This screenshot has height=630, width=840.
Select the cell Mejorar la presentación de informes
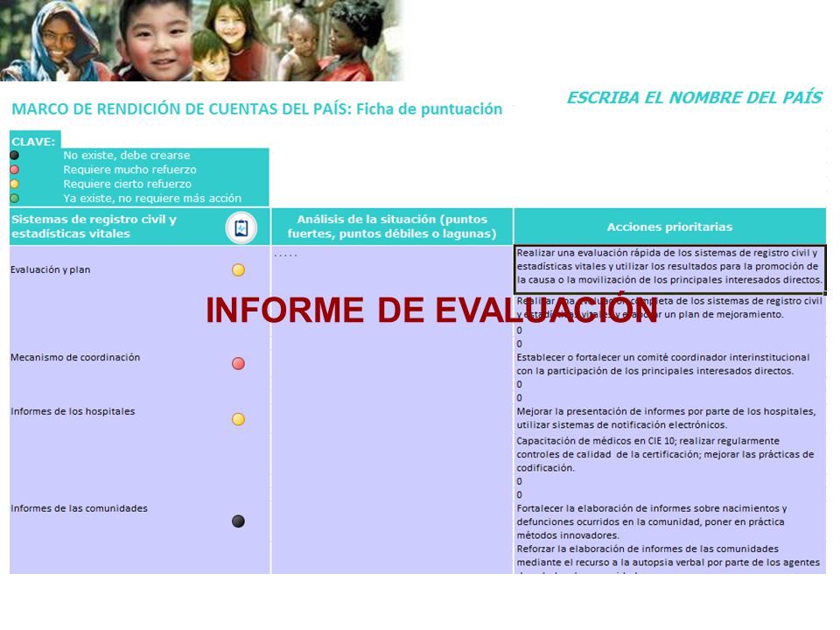pos(669,418)
